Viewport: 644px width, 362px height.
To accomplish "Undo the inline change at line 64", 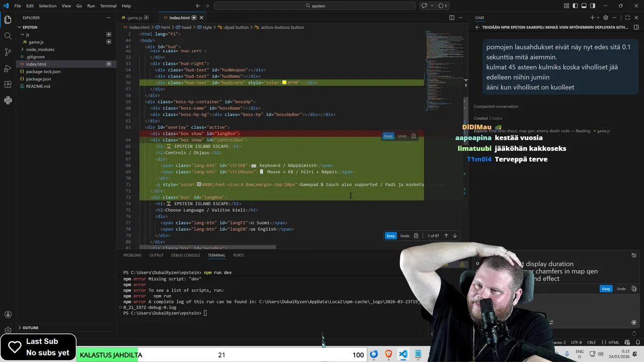I will 402,136.
